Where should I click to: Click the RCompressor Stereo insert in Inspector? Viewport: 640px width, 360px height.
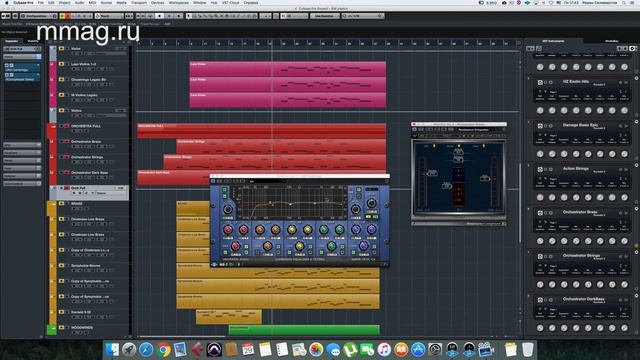pos(22,77)
